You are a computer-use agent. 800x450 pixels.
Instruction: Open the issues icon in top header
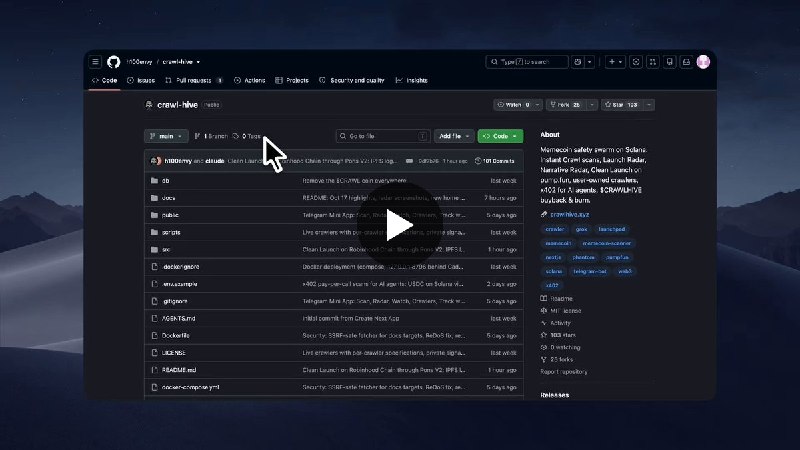point(636,62)
